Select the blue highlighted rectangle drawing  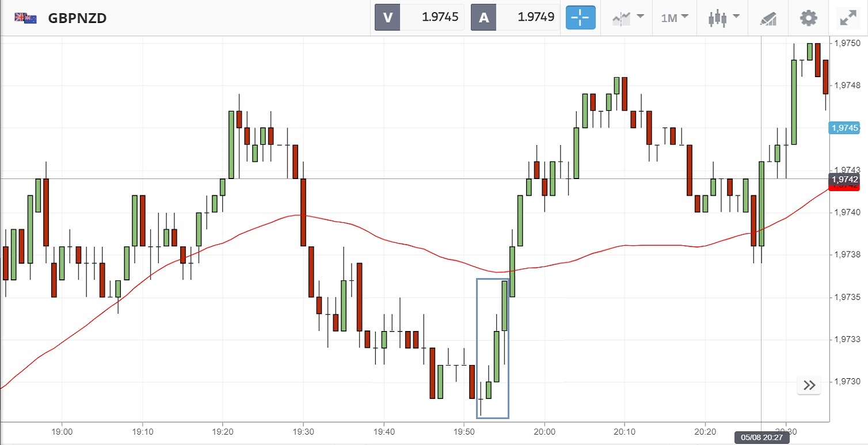click(x=477, y=345)
